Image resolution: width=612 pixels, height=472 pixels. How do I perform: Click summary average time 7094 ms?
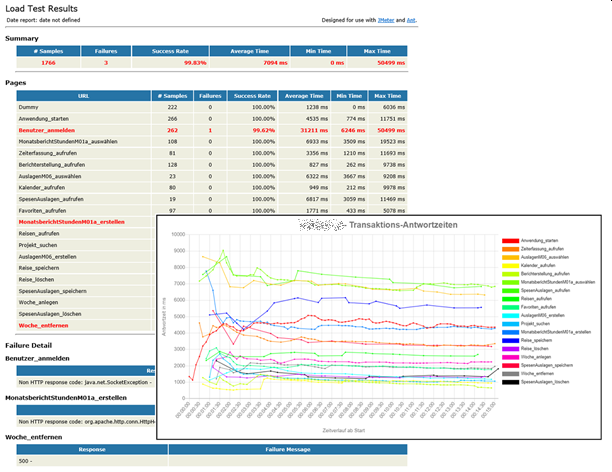pos(276,63)
